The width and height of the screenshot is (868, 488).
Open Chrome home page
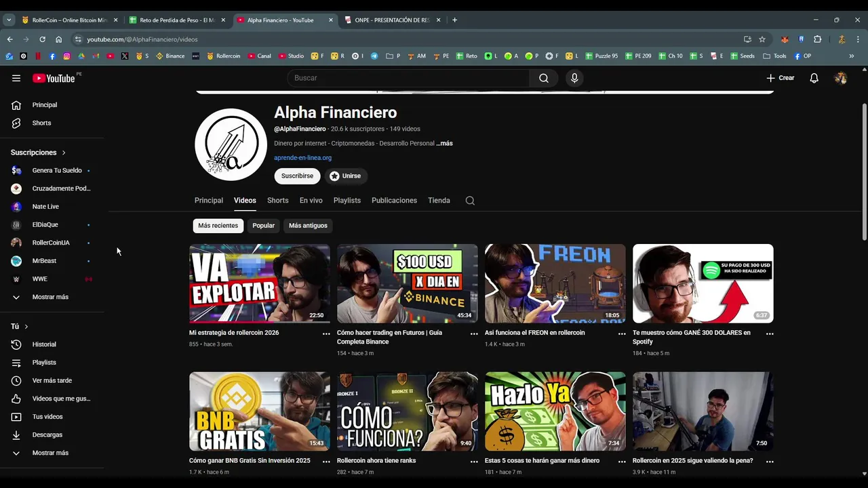pos(58,39)
